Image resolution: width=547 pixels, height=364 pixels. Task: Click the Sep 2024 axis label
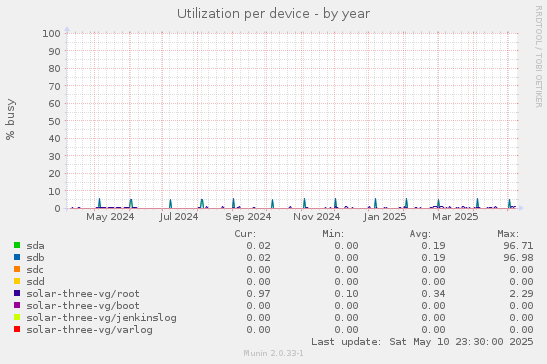pyautogui.click(x=248, y=217)
